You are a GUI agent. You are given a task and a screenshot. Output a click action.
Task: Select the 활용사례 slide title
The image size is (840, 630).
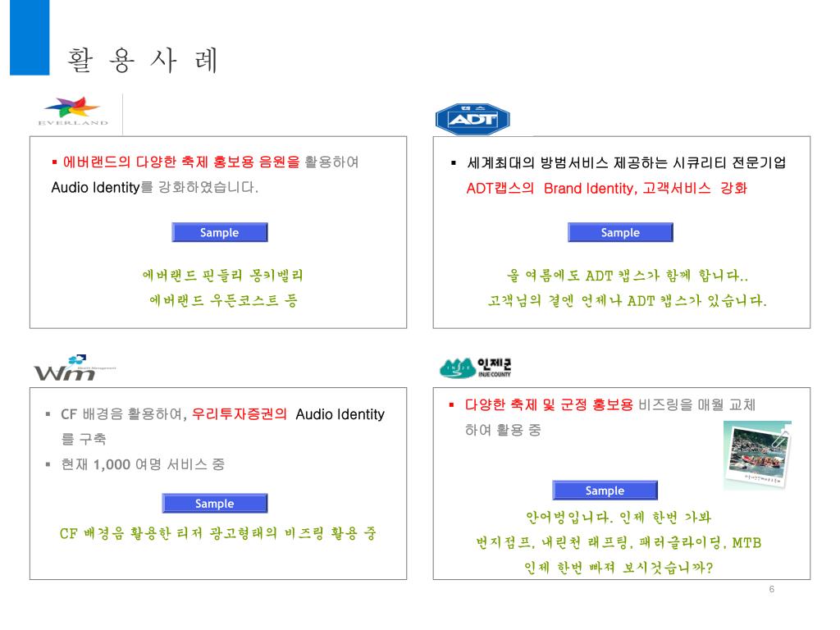[x=143, y=60]
